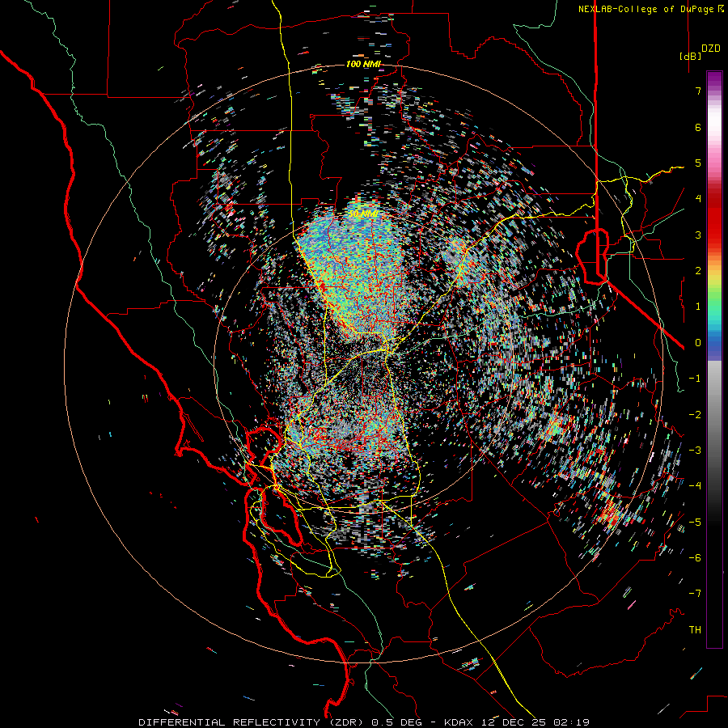The width and height of the screenshot is (728, 728).
Task: Click the 4 value on color scale
Action: (x=698, y=199)
